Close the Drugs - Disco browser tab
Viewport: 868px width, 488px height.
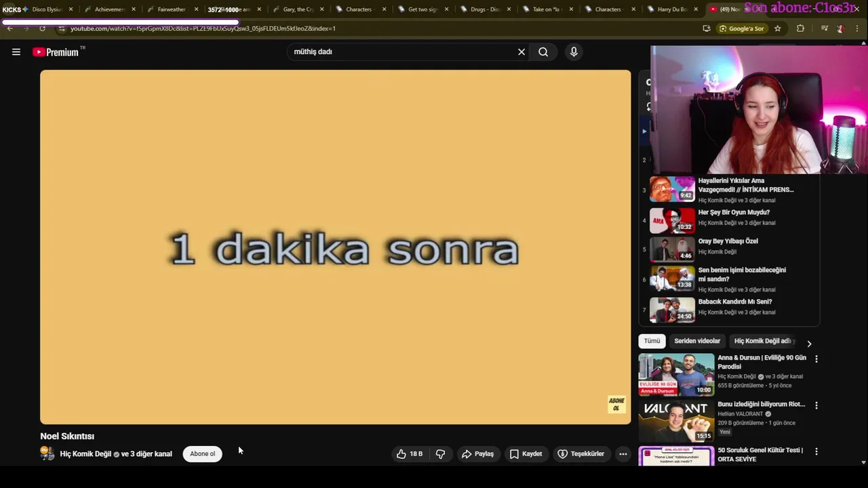(509, 9)
